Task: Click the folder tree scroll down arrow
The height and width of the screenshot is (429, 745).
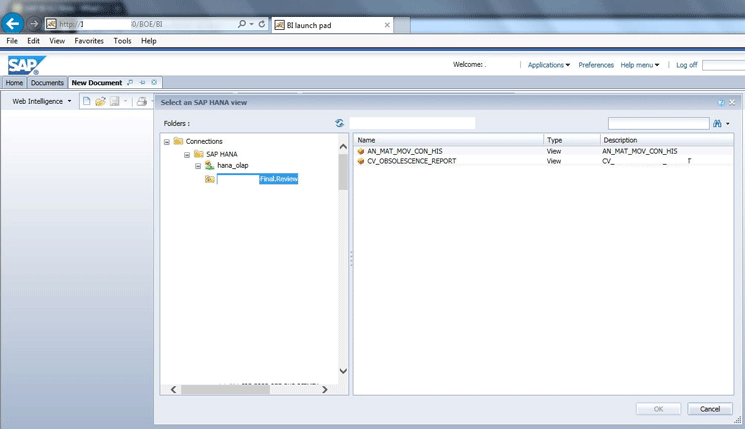Action: pos(343,371)
